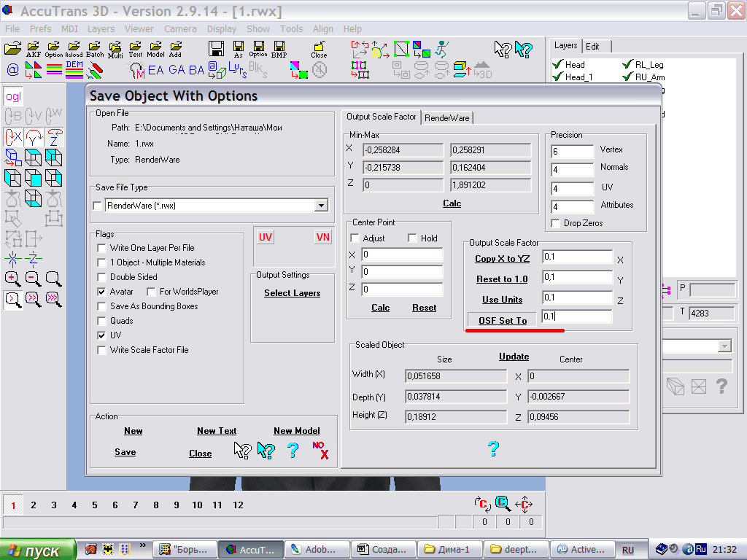
Task: Switch to the RenderWare tab
Action: pos(447,118)
